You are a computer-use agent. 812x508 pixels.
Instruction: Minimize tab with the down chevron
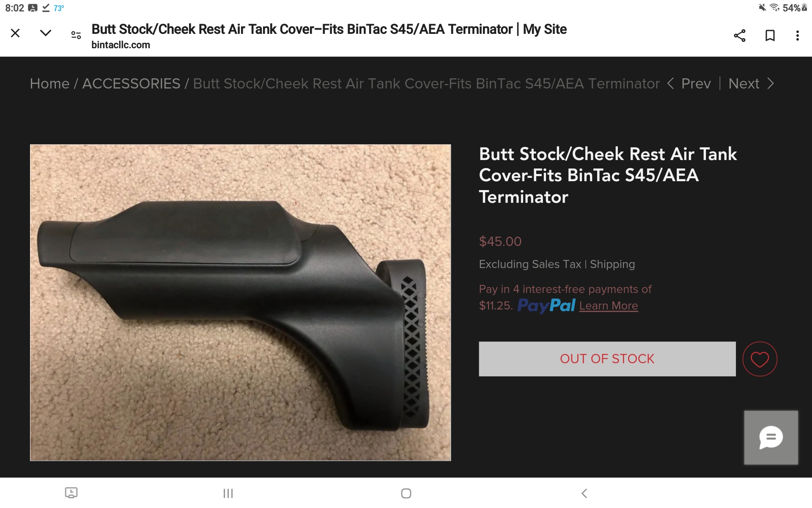(46, 33)
